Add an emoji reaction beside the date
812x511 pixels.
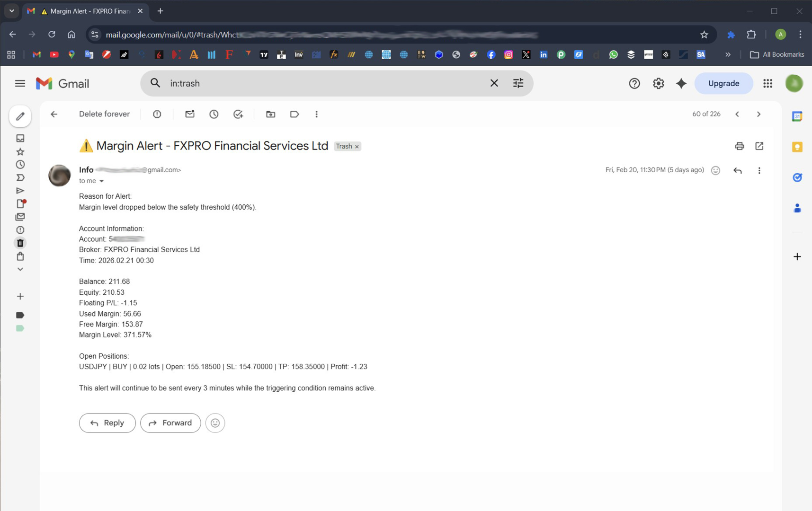(715, 170)
